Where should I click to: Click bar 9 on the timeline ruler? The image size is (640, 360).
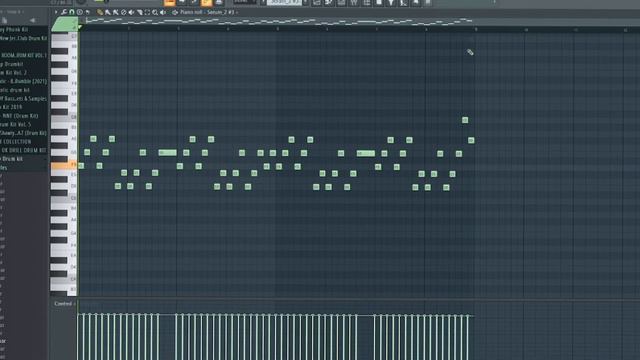(476, 29)
